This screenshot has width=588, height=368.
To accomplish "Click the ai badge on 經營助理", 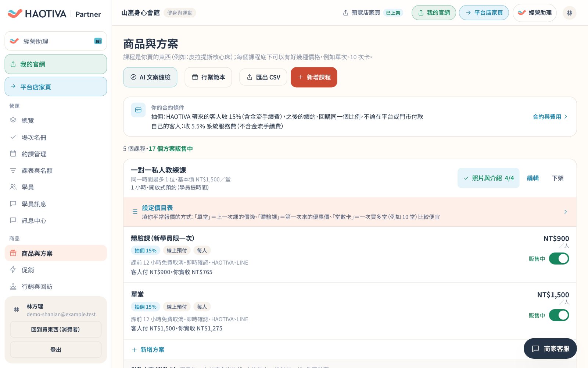I will pyautogui.click(x=98, y=41).
